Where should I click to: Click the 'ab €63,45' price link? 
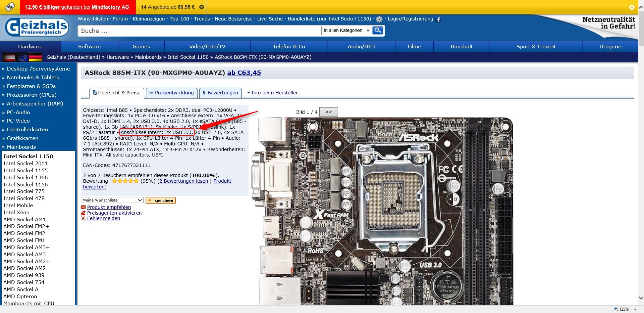(x=244, y=73)
